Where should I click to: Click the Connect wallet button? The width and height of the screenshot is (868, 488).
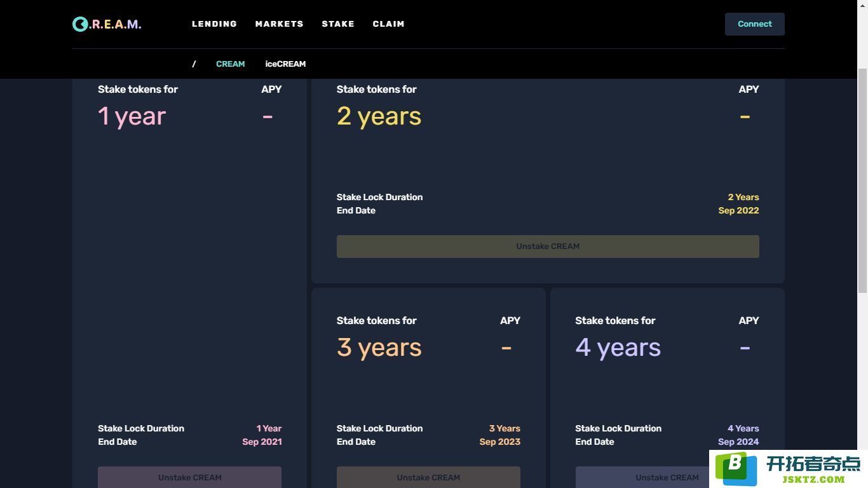click(755, 24)
